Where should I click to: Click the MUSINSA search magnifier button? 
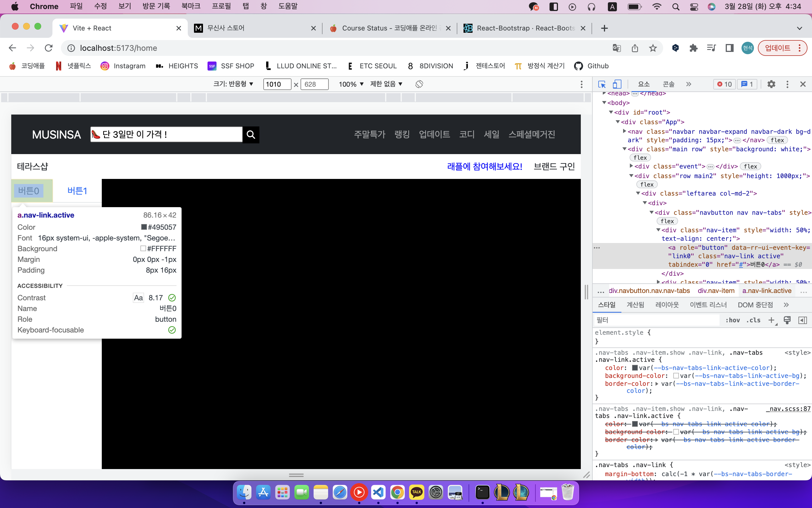(x=251, y=135)
